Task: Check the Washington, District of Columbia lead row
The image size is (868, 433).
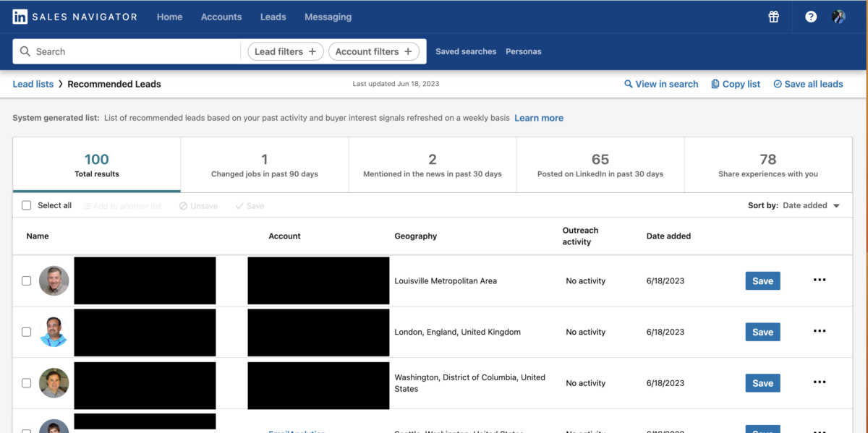Action: click(x=27, y=383)
